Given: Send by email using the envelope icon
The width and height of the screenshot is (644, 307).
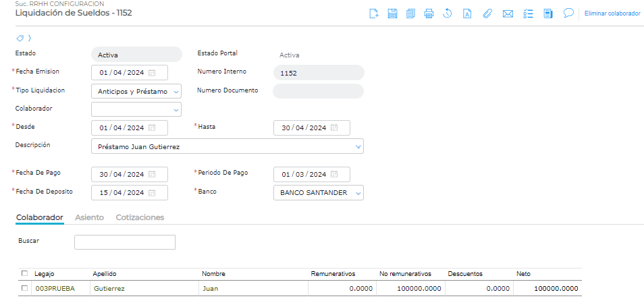Looking at the screenshot, I should 508,13.
